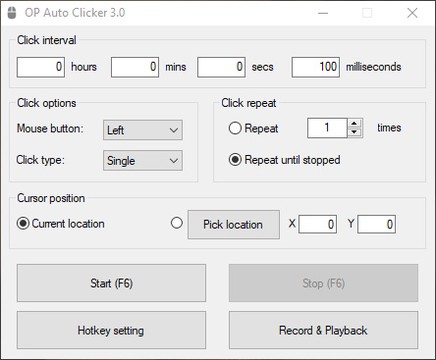Click the OP Auto Clicker mouse icon

click(12, 13)
